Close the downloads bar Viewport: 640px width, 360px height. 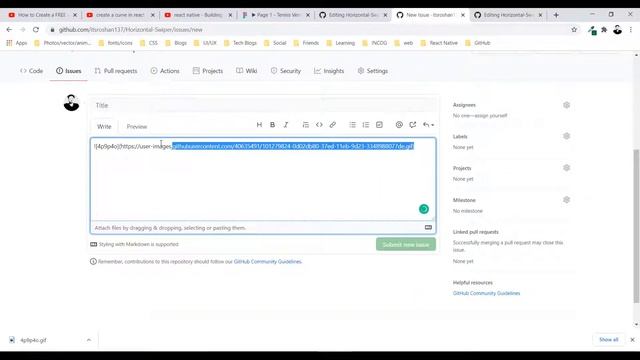tap(632, 340)
